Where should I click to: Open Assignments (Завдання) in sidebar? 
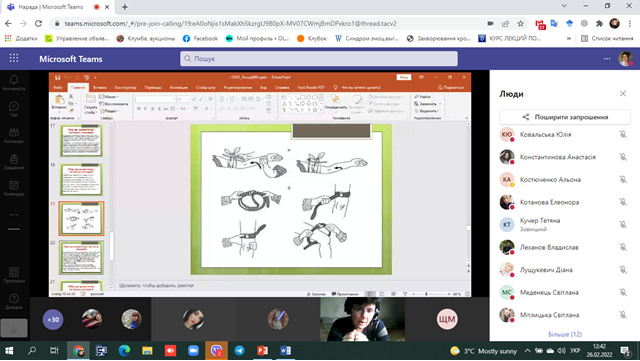[14, 162]
